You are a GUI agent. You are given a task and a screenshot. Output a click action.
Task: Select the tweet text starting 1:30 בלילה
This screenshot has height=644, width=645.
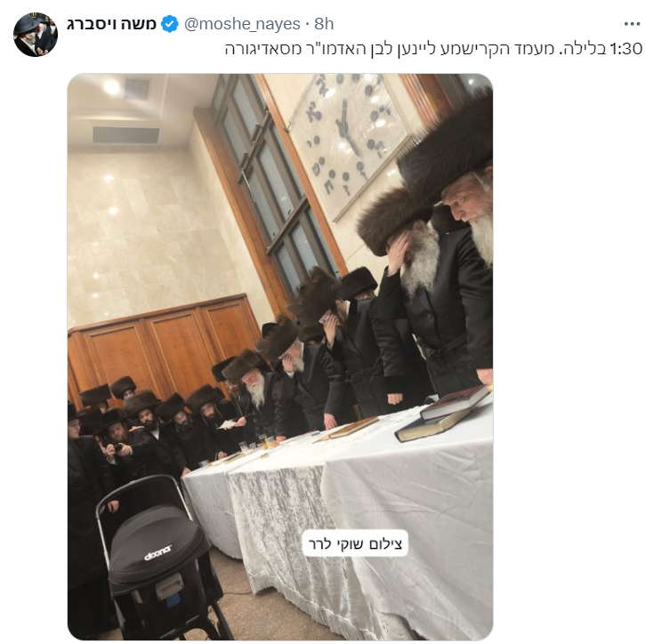click(433, 49)
